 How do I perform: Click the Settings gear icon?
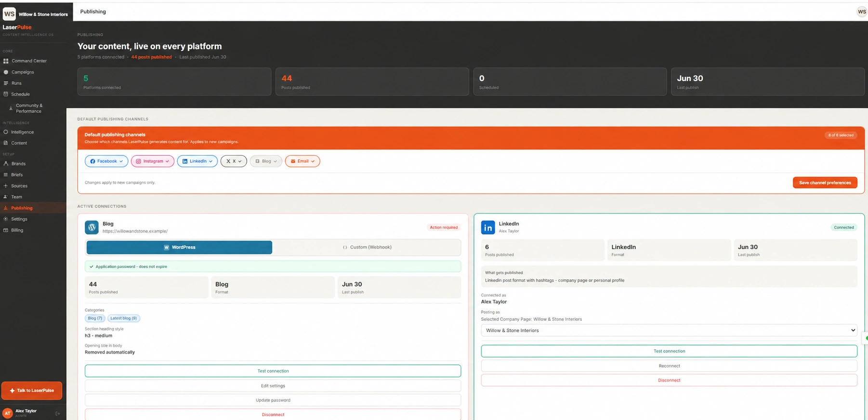(6, 219)
